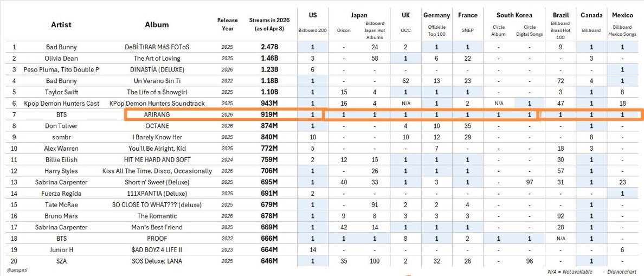
Task: Select the 759M streams value
Action: pos(269,159)
